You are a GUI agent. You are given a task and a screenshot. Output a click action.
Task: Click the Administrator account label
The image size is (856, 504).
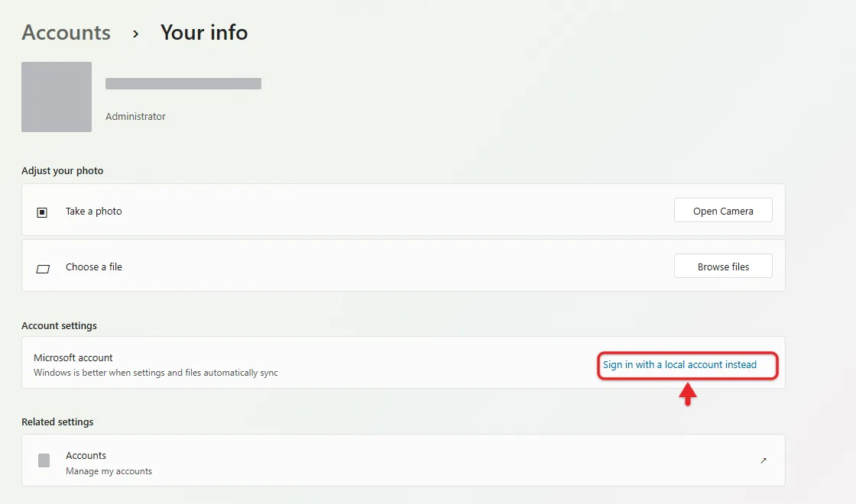point(135,116)
